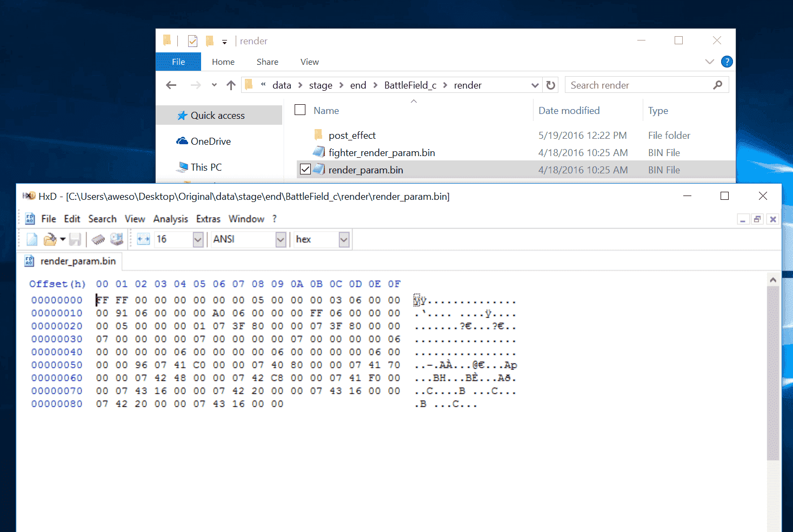
Task: Open Explorer Help question mark icon
Action: 727,62
